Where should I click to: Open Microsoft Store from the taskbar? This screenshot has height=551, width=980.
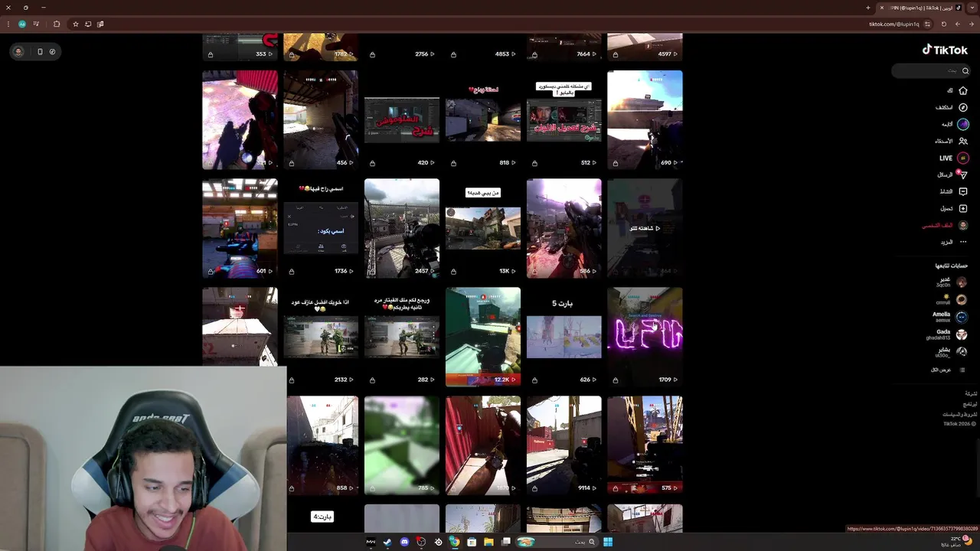(x=472, y=542)
